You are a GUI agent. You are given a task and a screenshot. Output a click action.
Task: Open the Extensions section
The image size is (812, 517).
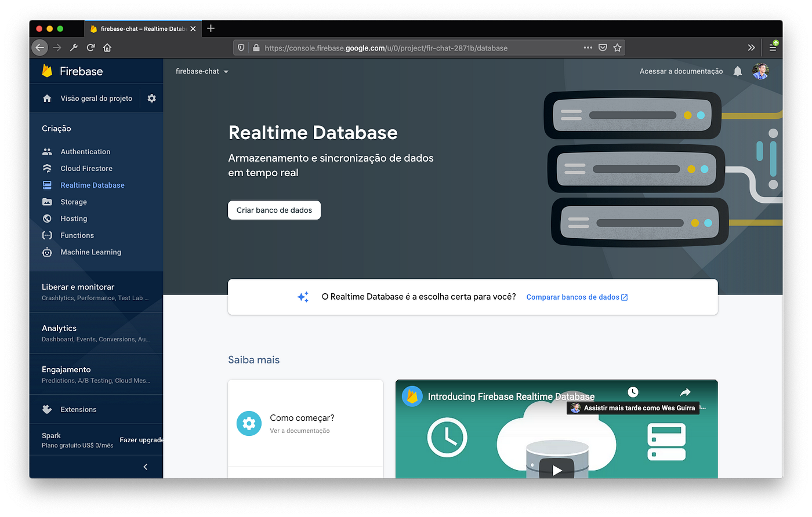point(78,409)
